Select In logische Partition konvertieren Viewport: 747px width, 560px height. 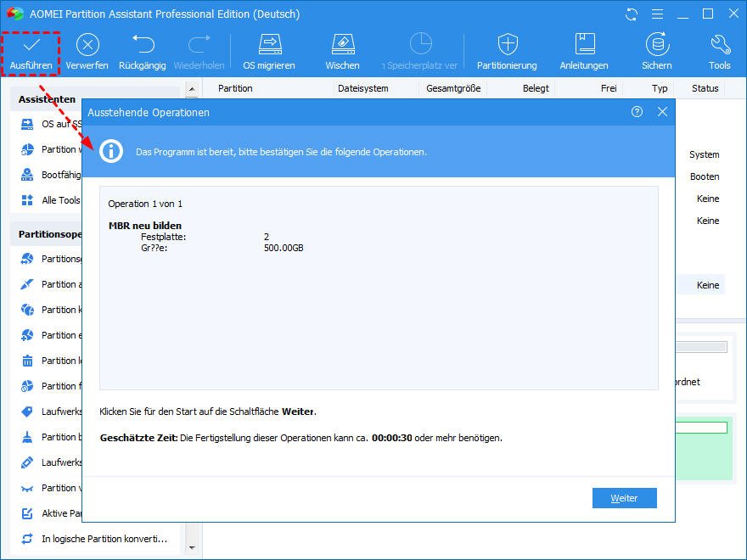click(95, 539)
